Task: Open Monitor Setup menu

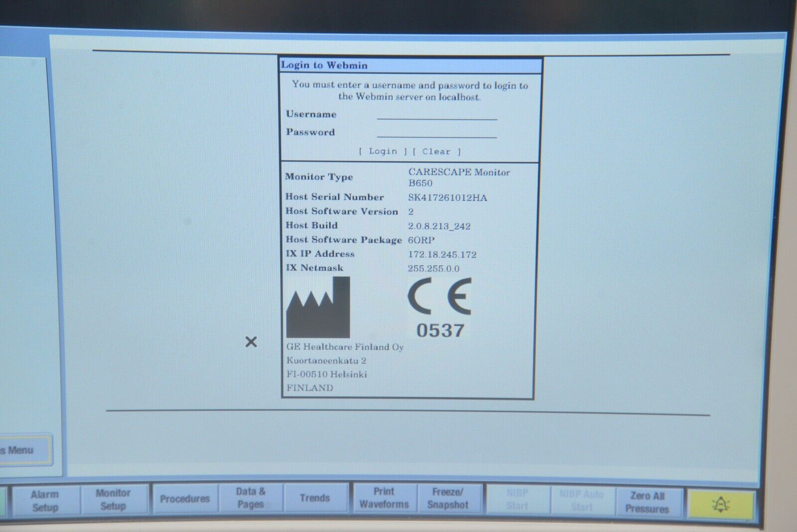Action: pos(114,499)
